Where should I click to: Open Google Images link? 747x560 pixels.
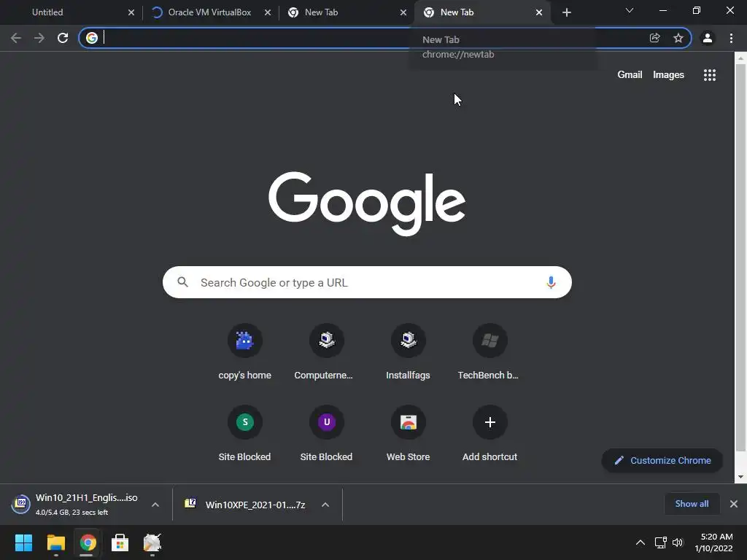668,75
